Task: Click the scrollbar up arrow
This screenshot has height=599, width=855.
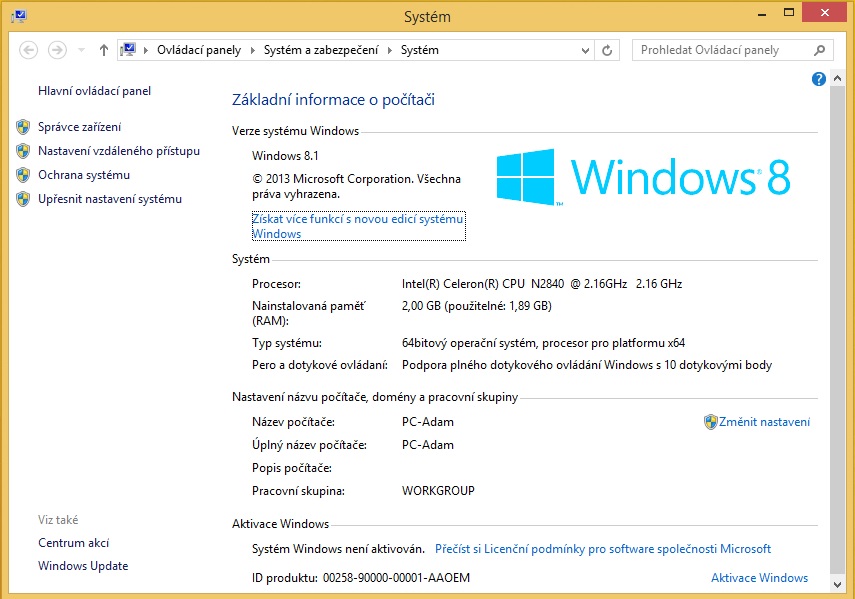Action: click(838, 78)
